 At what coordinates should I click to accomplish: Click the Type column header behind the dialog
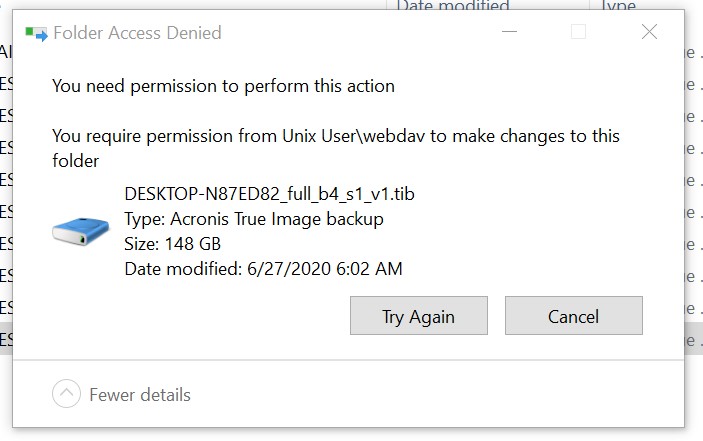tap(619, 5)
